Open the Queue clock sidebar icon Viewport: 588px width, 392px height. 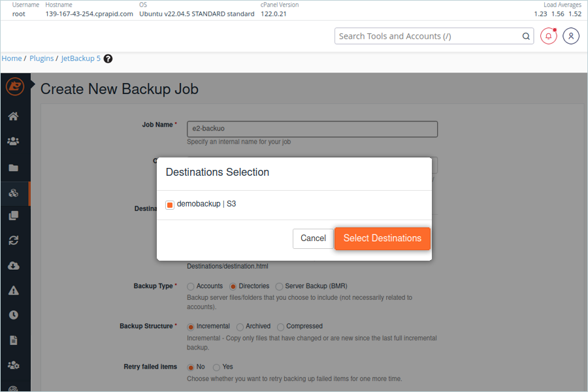14,315
